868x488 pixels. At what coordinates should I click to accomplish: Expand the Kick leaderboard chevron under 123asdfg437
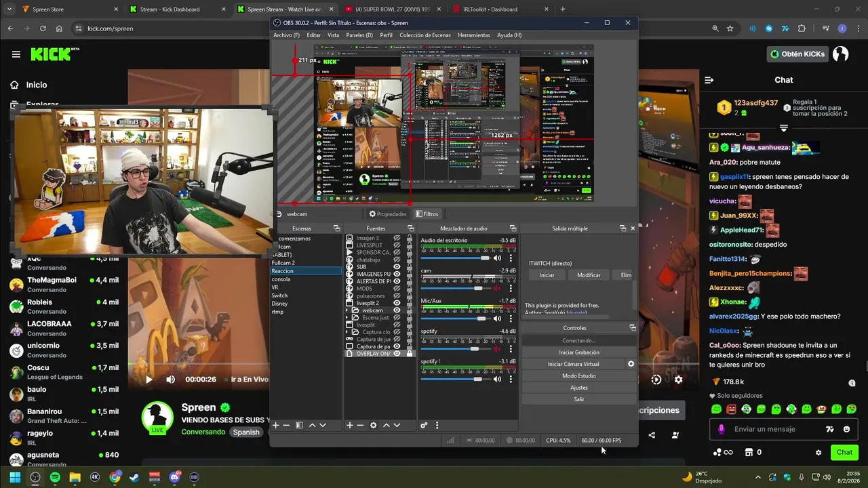click(784, 128)
